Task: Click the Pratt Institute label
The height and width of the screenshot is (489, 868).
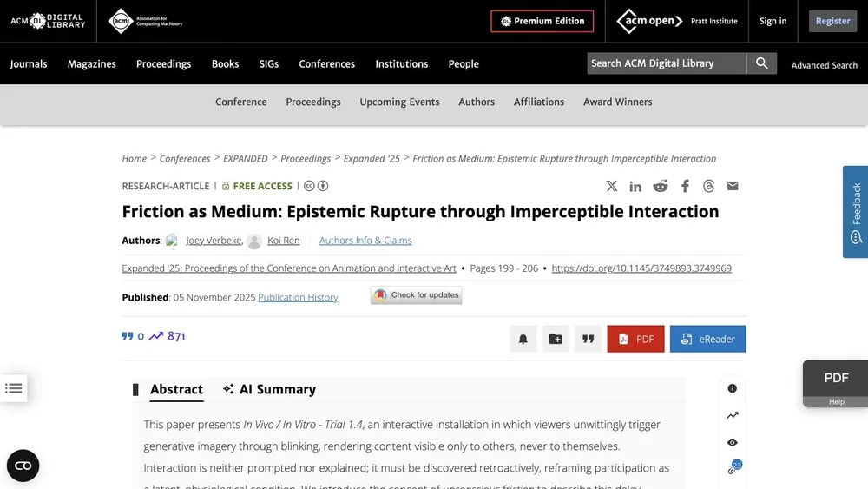Action: pos(714,21)
